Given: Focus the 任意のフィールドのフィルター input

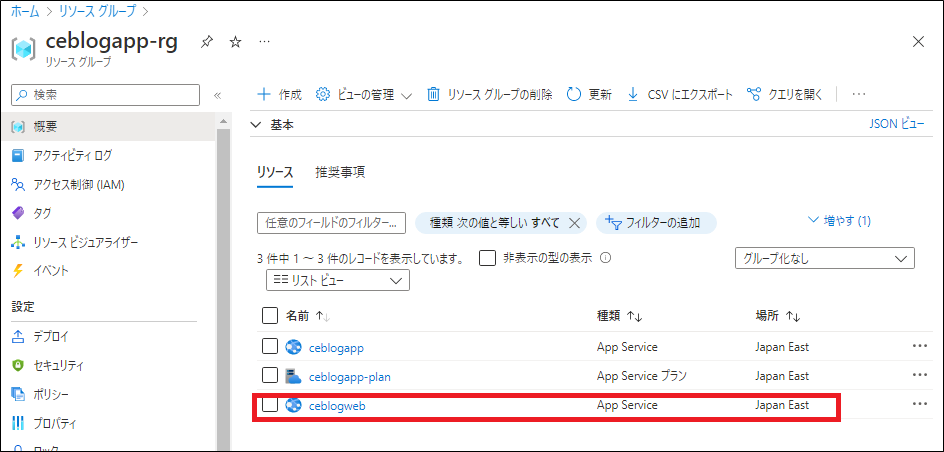Looking at the screenshot, I should tap(331, 223).
